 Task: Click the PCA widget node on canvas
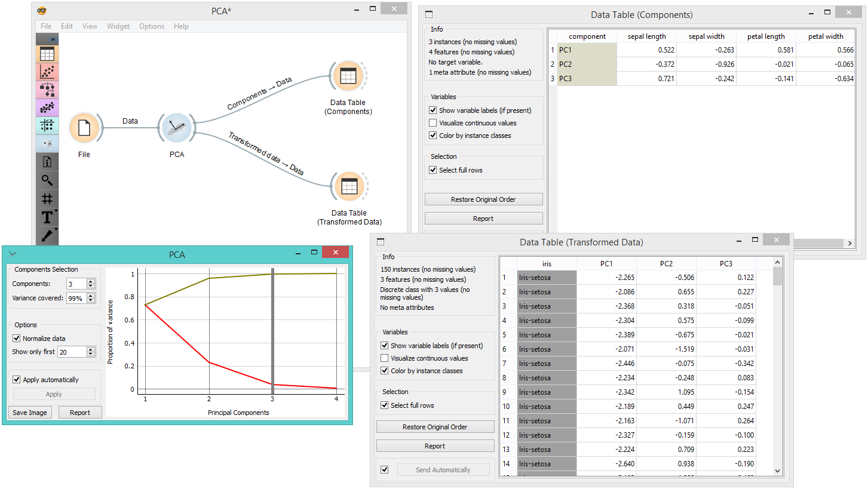(x=177, y=128)
